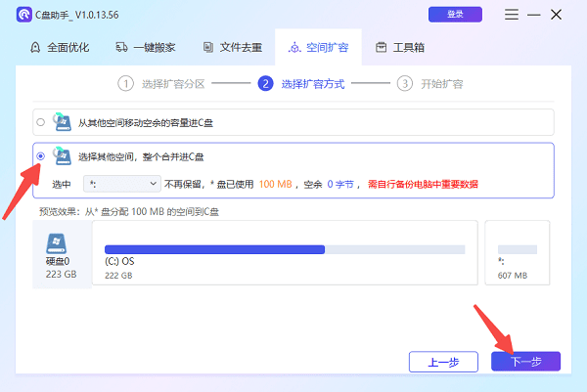Click the C盘助手 app logo icon

[x=24, y=15]
